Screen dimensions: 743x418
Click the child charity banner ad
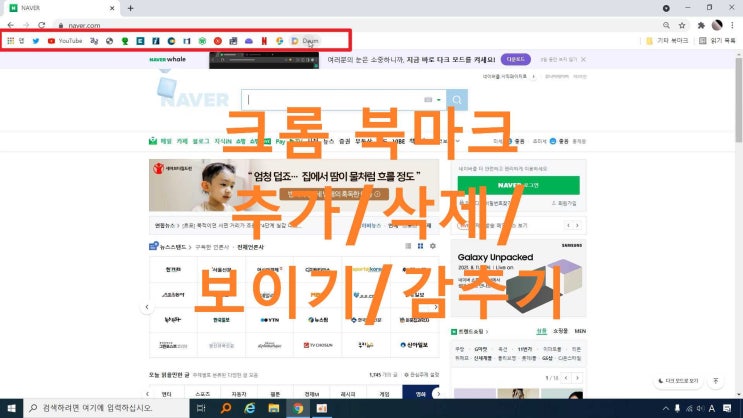tap(294, 185)
